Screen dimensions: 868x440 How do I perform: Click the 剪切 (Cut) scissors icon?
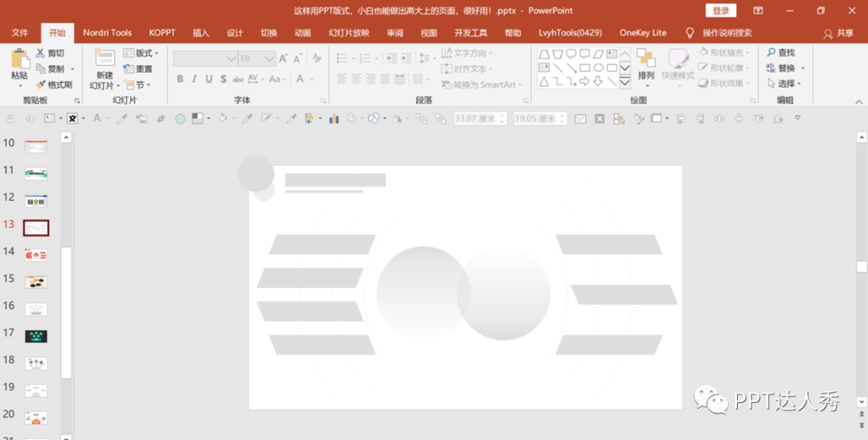pyautogui.click(x=40, y=53)
